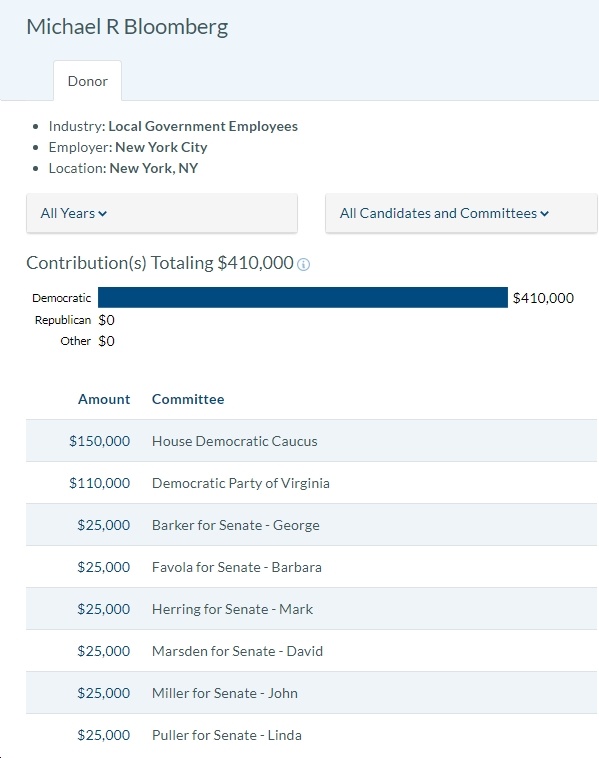
Task: Click the $410,000 label beside the bar
Action: coord(543,298)
